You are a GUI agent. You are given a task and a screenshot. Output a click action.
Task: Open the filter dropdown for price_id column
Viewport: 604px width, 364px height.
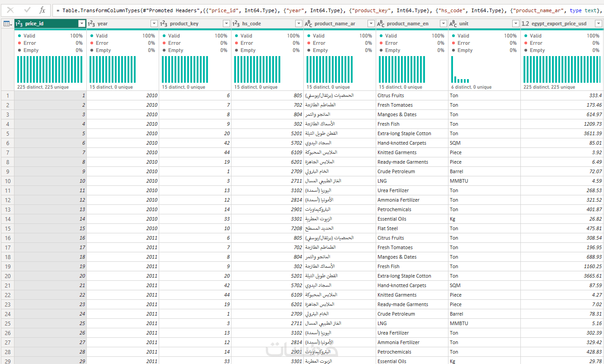(x=82, y=24)
